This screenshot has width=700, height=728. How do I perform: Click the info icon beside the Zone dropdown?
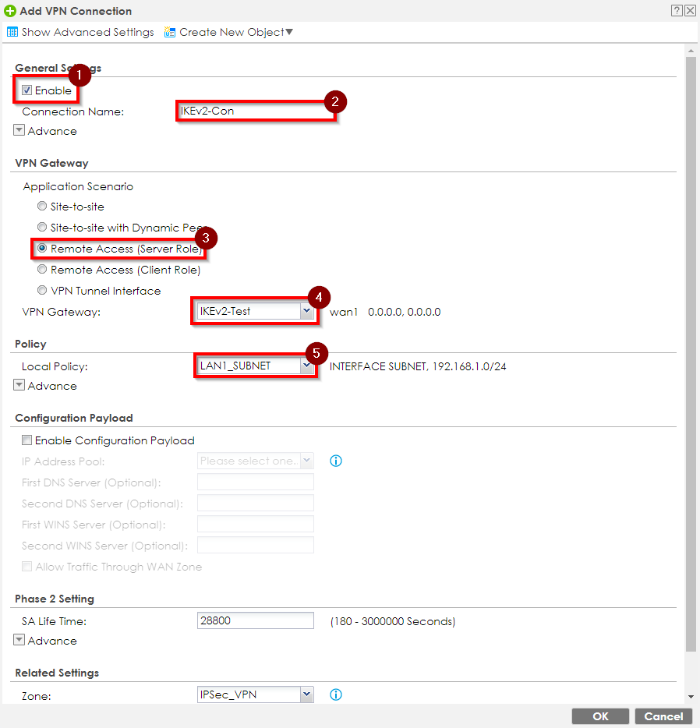[336, 694]
